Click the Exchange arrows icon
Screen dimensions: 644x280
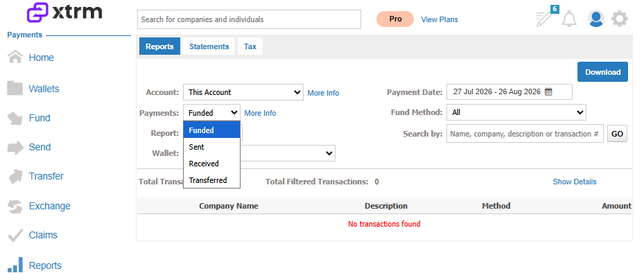coord(15,206)
